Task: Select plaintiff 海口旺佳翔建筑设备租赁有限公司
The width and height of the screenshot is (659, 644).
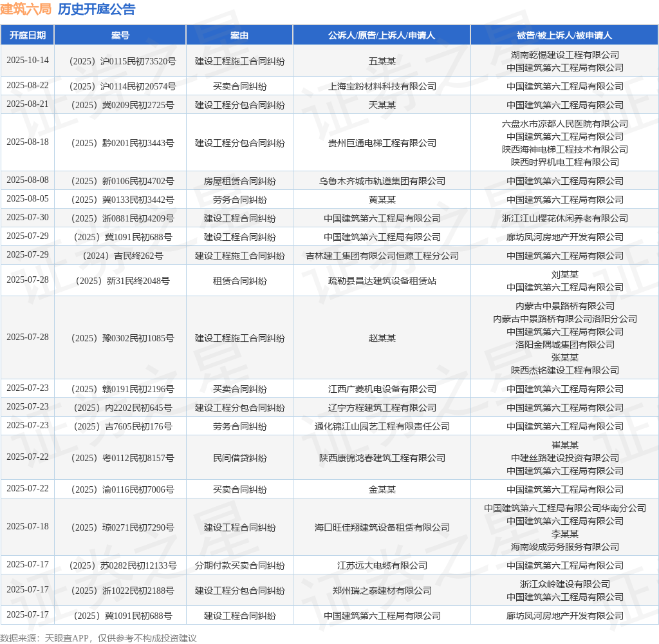Action: point(382,527)
